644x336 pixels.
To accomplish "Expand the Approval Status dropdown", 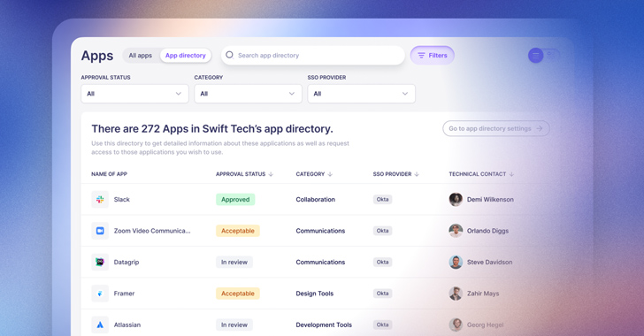I will [x=134, y=94].
